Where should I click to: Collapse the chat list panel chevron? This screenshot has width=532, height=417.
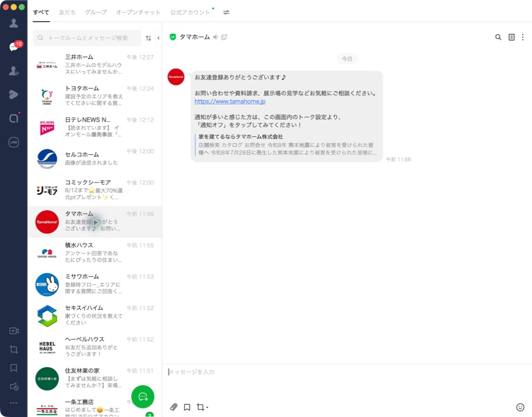(x=159, y=38)
